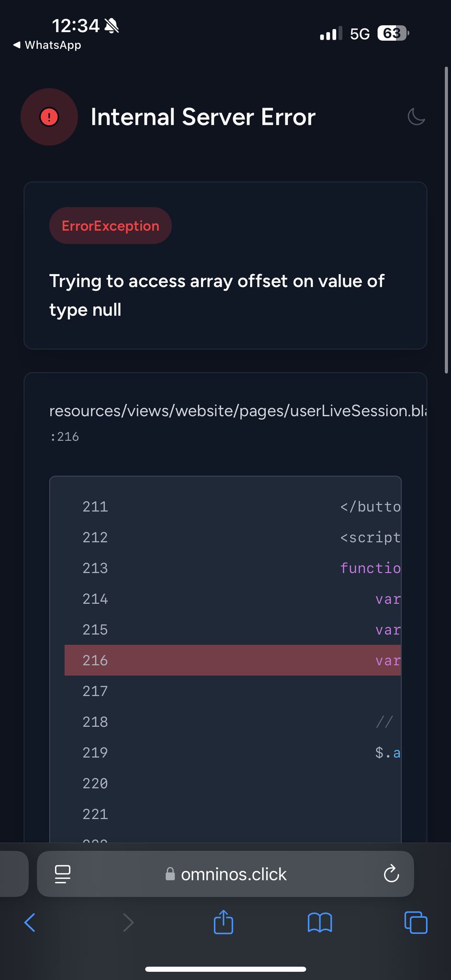This screenshot has width=451, height=980.
Task: Open the Safari page menu icon
Action: click(63, 874)
